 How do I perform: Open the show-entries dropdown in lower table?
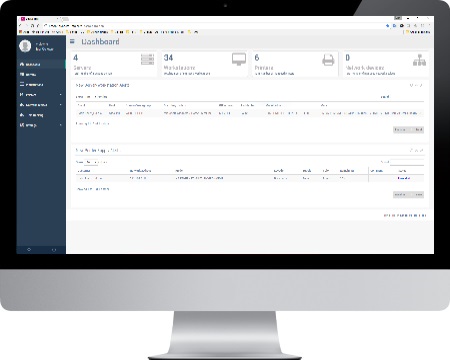click(x=90, y=162)
